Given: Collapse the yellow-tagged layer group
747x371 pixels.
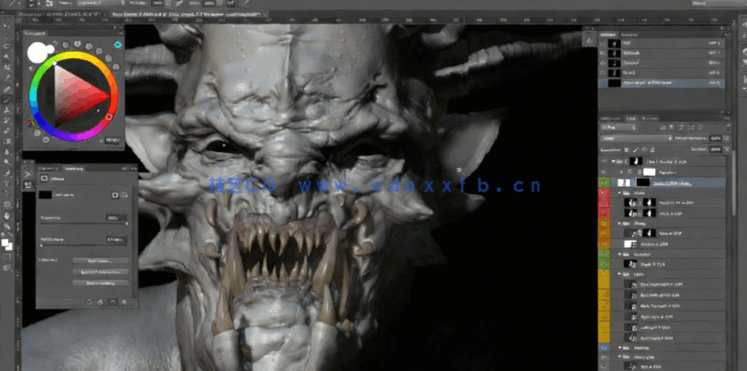Looking at the screenshot, I should click(620, 274).
